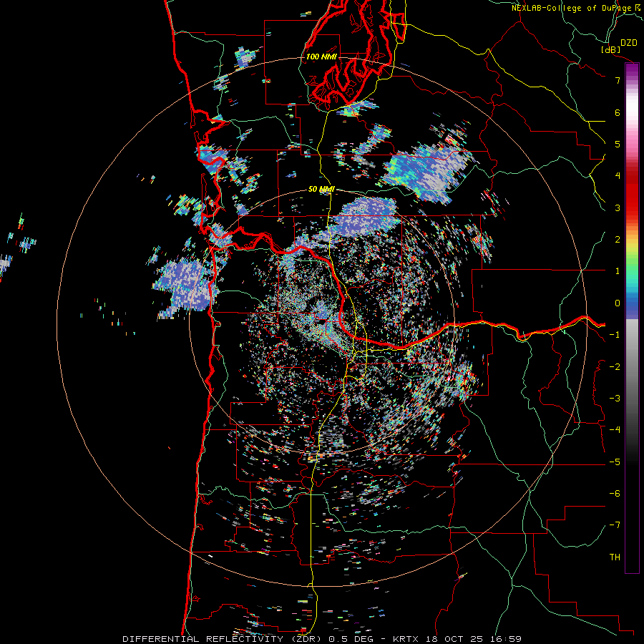Click the 3 value on color scale
Screen dimensions: 644x644
618,208
